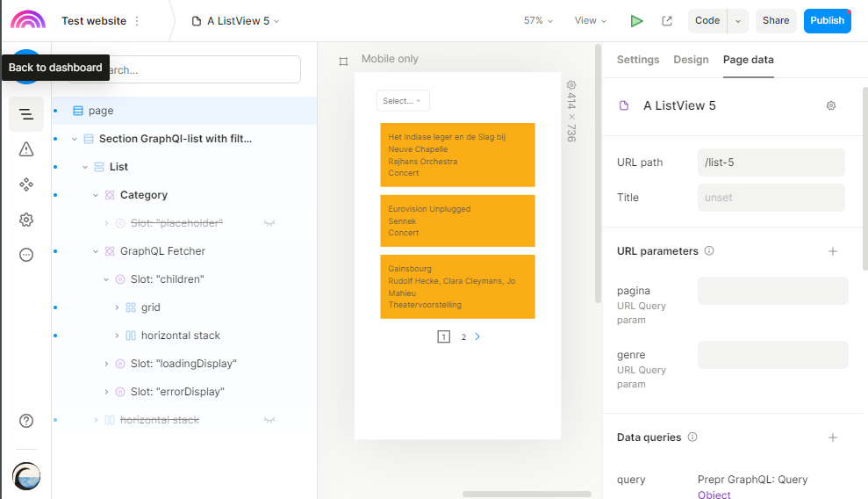Collapse the GraphQL Fetcher tree node
This screenshot has height=499, width=868.
tap(97, 251)
